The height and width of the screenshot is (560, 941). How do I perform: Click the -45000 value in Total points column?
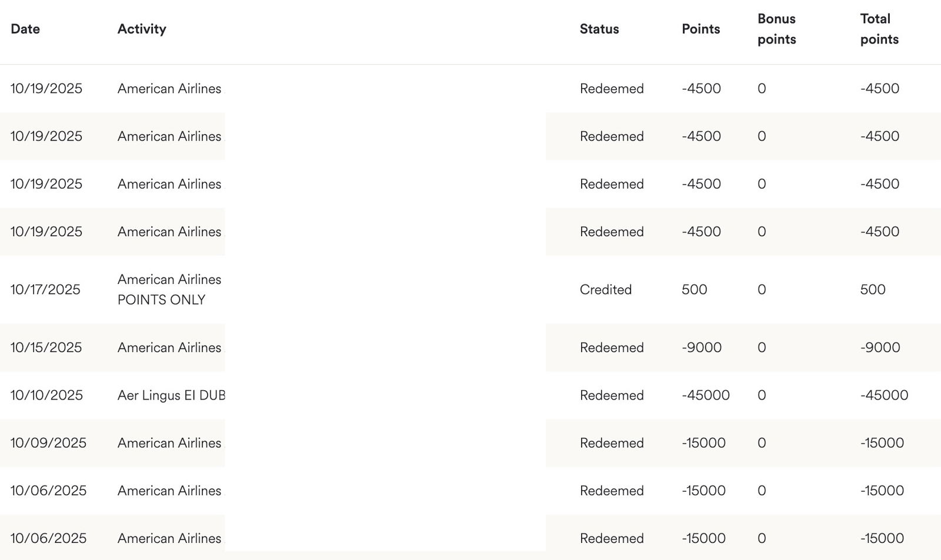884,395
